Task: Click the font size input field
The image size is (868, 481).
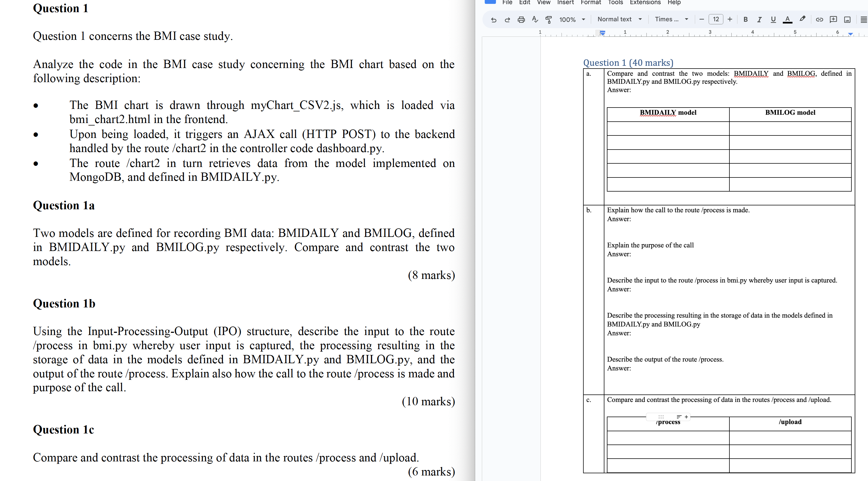Action: click(x=715, y=19)
